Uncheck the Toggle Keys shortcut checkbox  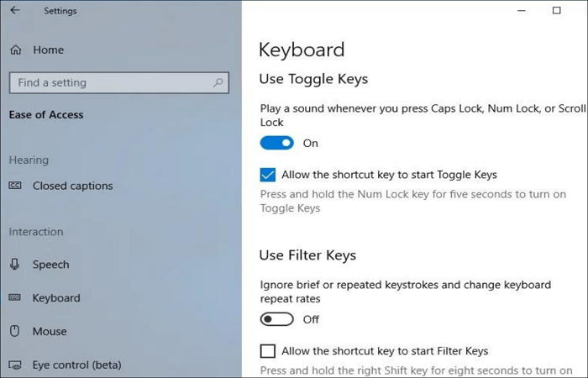[268, 175]
